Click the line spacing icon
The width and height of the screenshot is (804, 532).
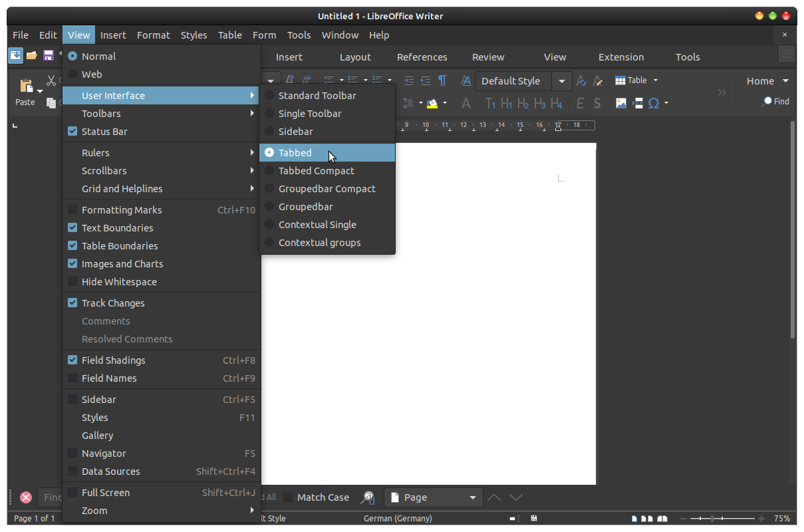pos(408,103)
